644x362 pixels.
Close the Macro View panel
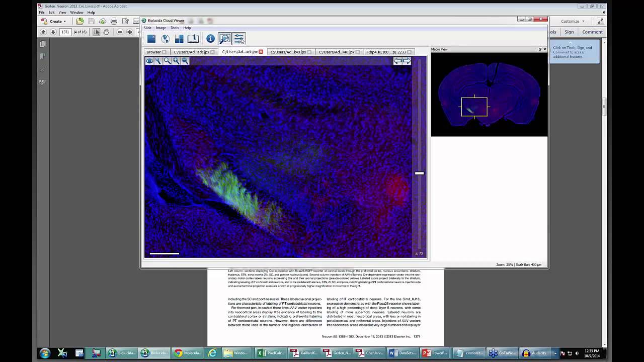[x=544, y=49]
